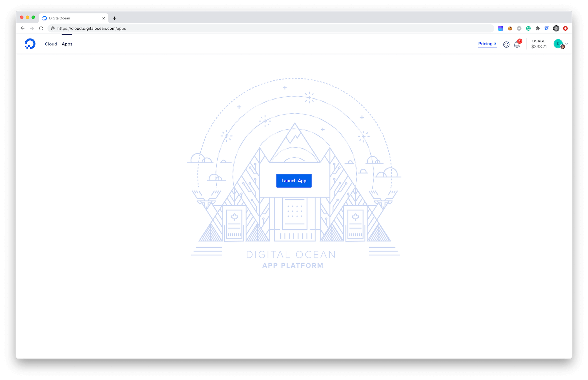Select the Apps tab in navigation
Viewport: 588px width, 380px height.
(x=67, y=44)
